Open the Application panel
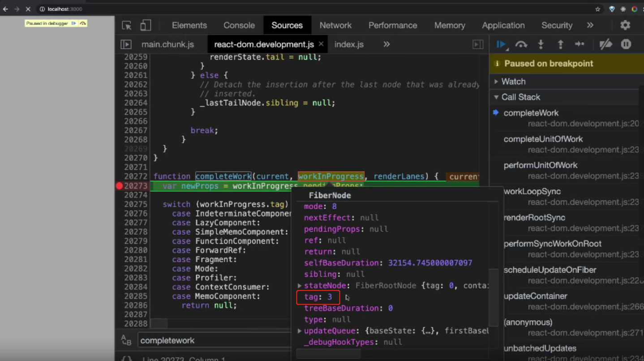Screen dimensions: 644x361 pyautogui.click(x=503, y=26)
